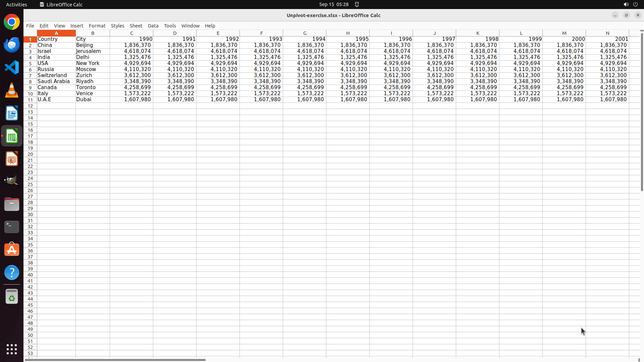Open LibreOffice Writer from the dock

[x=12, y=113]
